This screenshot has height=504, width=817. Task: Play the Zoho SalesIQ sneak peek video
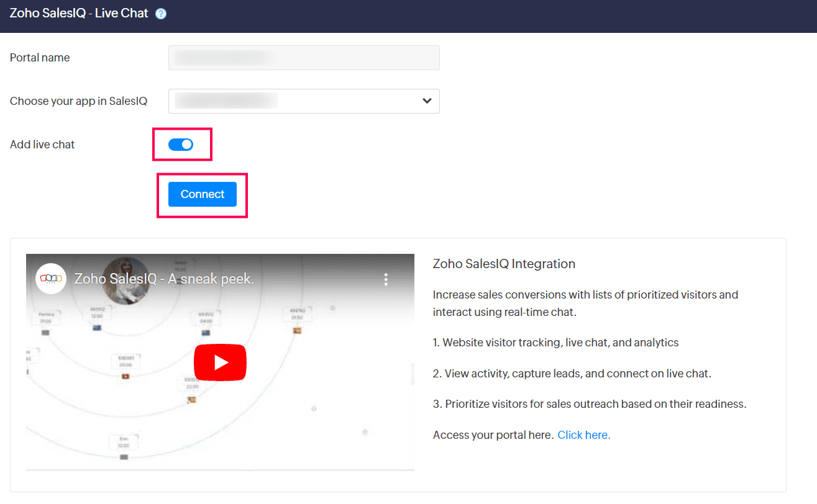(220, 362)
